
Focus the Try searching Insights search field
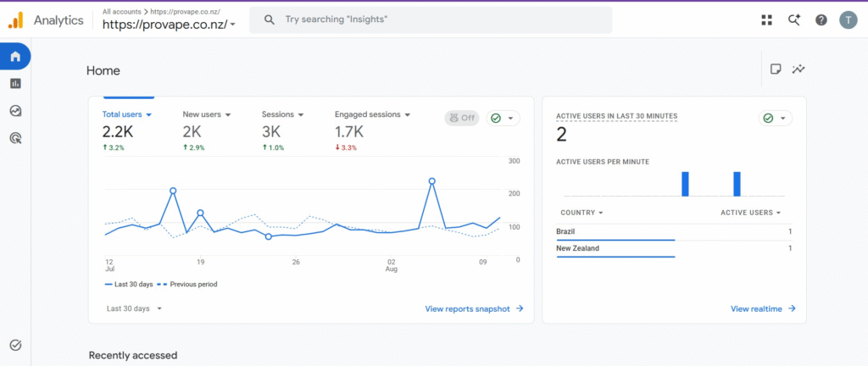[431, 19]
